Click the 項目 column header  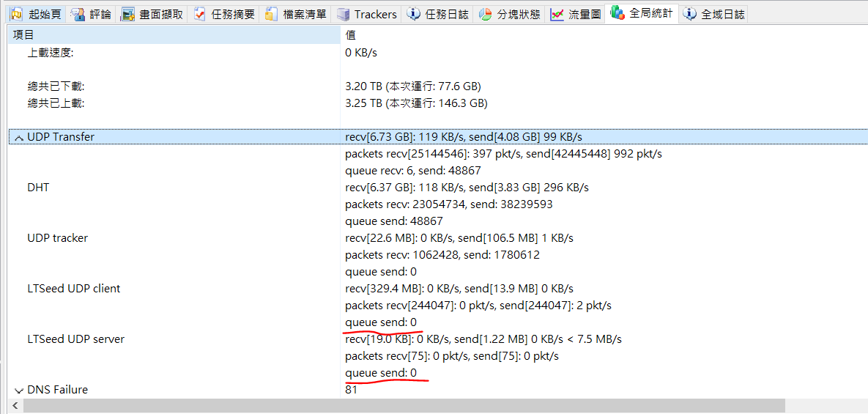[174, 35]
